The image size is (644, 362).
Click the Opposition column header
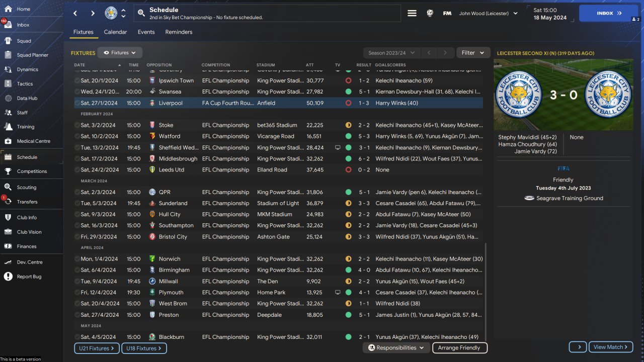click(x=159, y=65)
